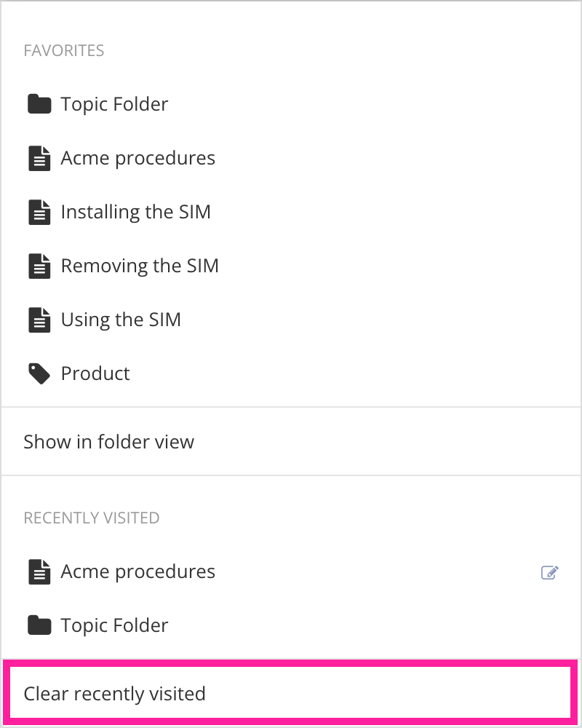Screen dimensions: 582x728
Task: Select Clear recently visited
Action: point(115,694)
